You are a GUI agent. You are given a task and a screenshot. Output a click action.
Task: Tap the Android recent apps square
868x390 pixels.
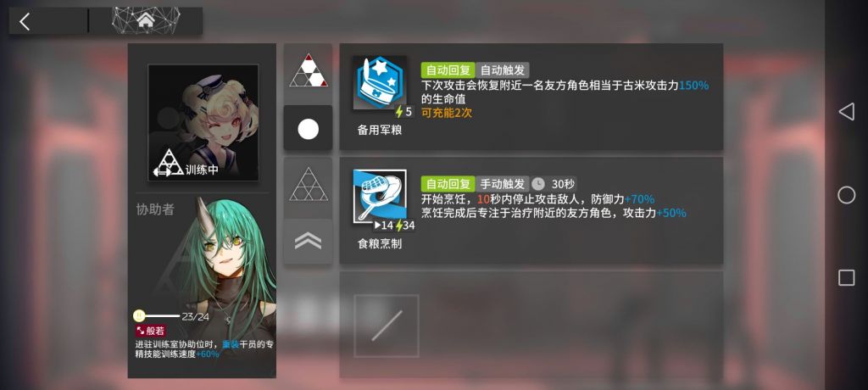click(x=846, y=277)
